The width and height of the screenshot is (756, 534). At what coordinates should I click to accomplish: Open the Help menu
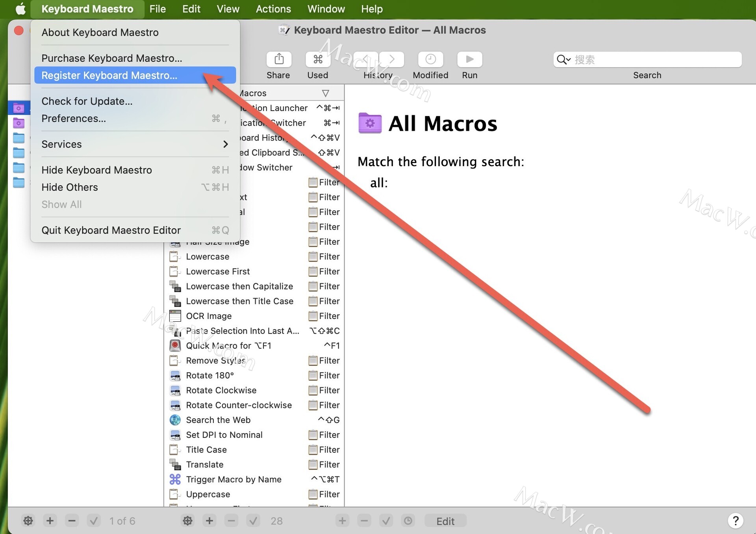pos(372,9)
